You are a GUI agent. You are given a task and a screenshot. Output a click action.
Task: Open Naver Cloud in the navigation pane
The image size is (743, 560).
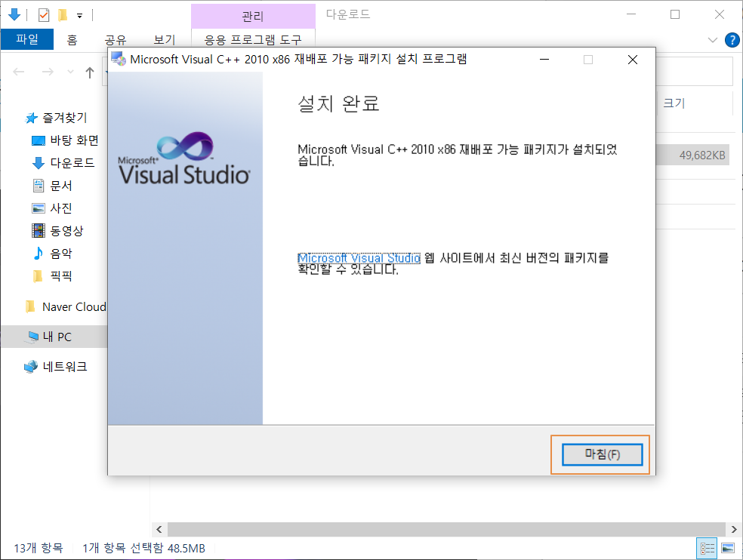(x=75, y=307)
